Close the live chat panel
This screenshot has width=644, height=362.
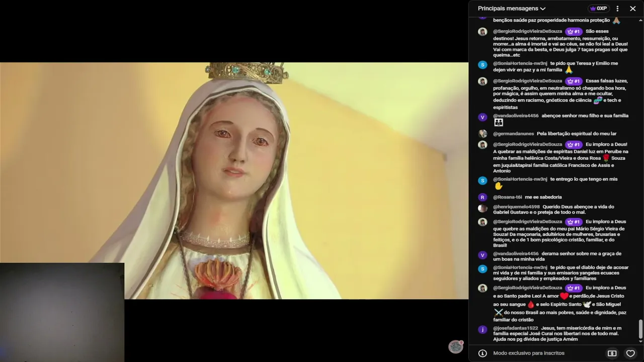point(633,9)
